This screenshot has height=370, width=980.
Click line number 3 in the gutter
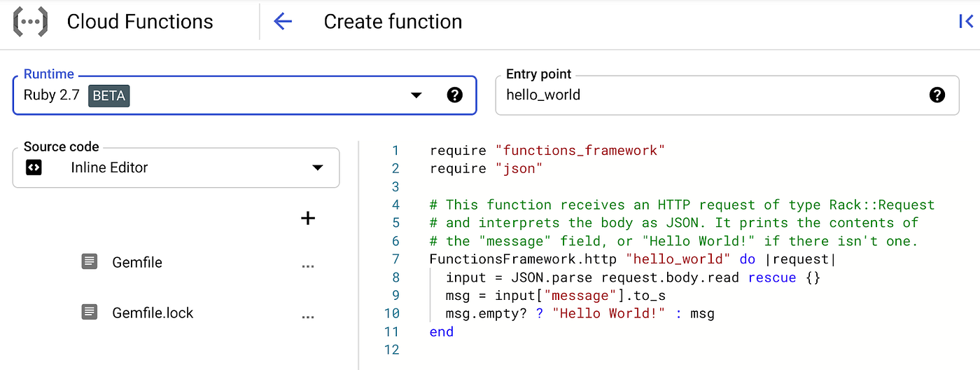point(395,186)
